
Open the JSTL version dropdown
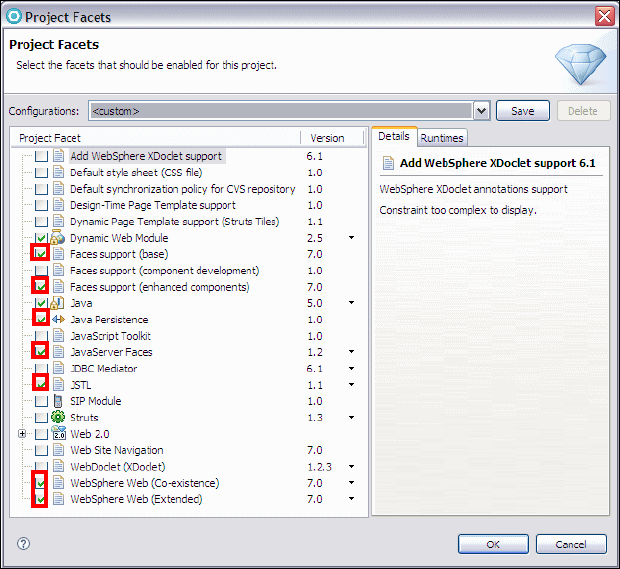[x=351, y=385]
